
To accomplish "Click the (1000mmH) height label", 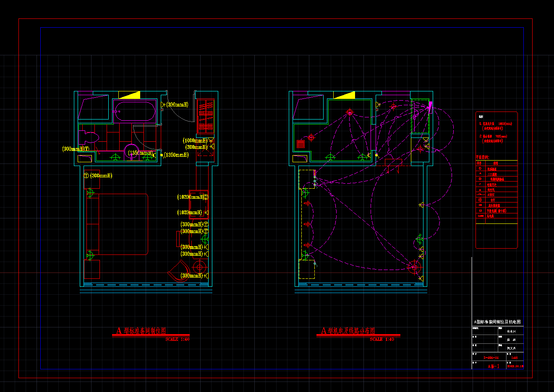I will [x=195, y=141].
